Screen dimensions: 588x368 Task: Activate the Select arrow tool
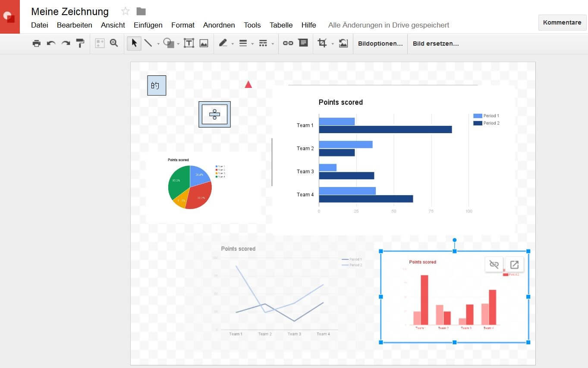click(x=134, y=43)
